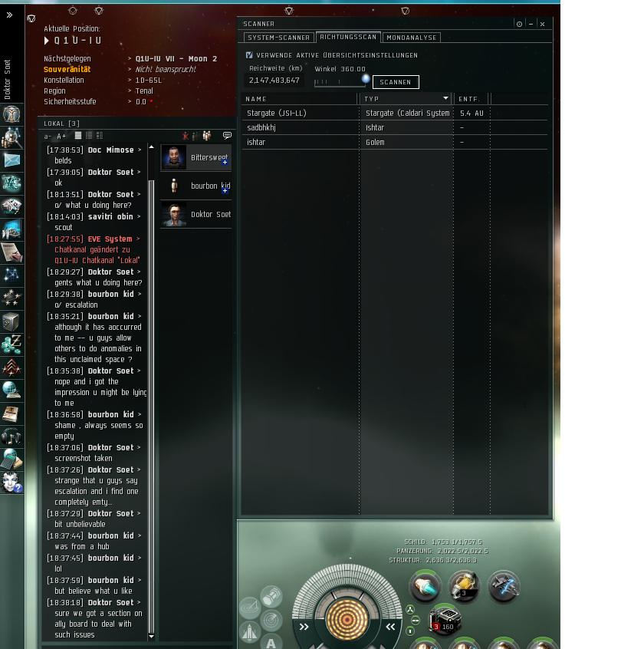Activate the blue lightning module
644x649 pixels.
504,587
